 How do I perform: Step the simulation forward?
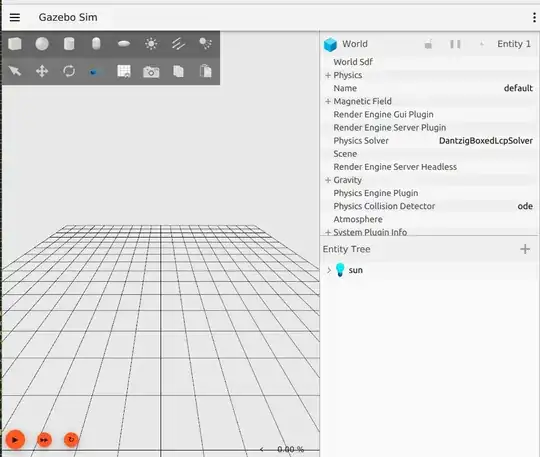click(x=44, y=440)
